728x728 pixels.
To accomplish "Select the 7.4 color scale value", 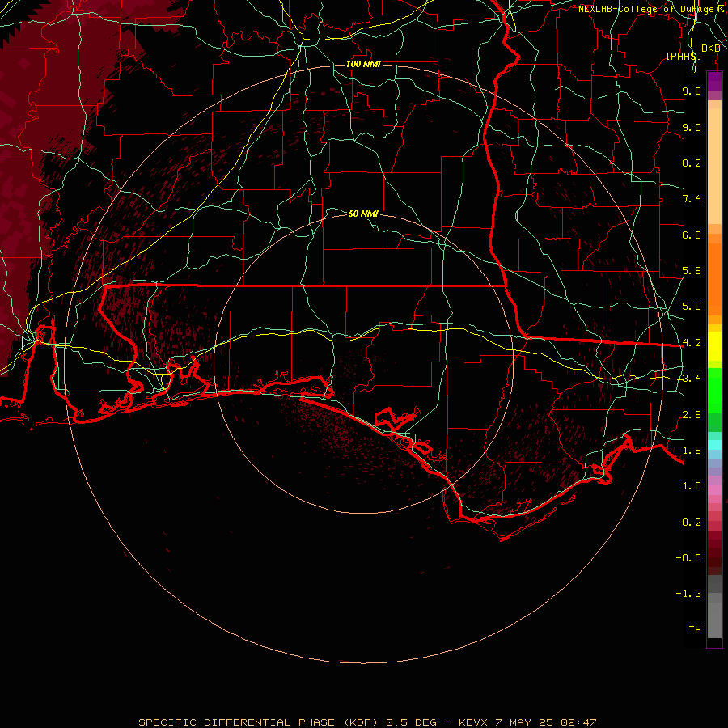I will [692, 199].
